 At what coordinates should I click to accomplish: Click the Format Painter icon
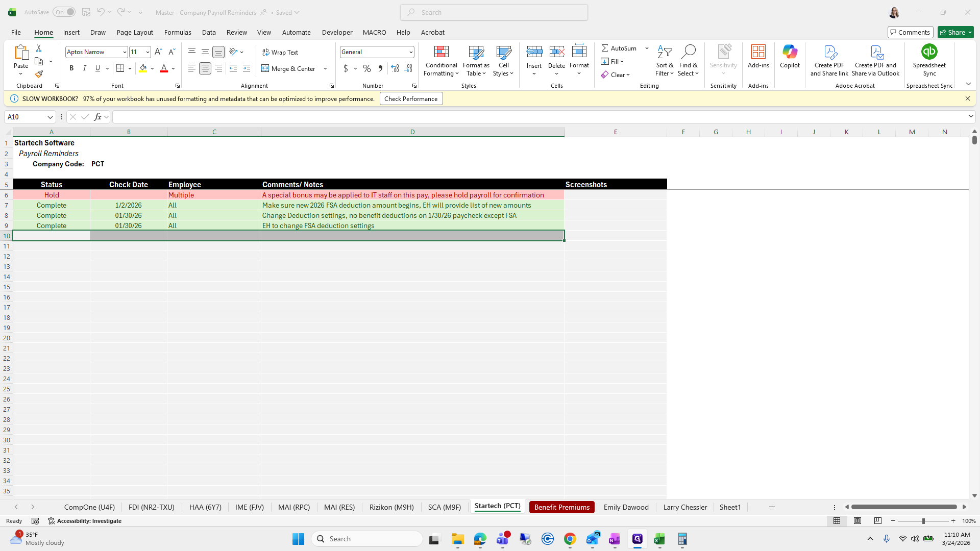(39, 74)
